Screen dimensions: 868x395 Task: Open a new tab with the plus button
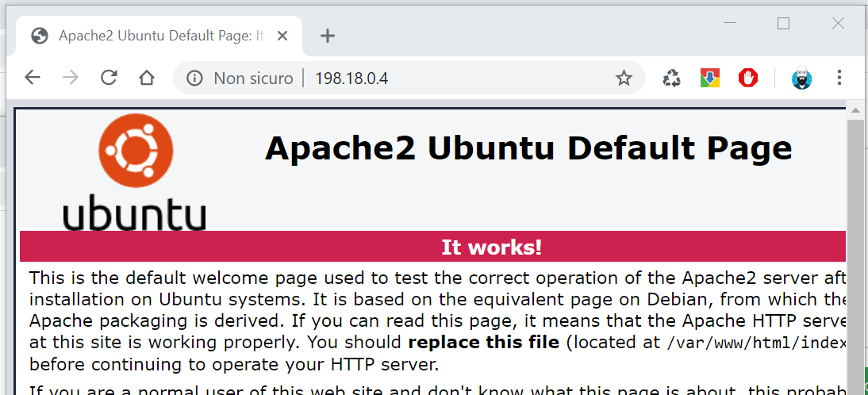[328, 36]
